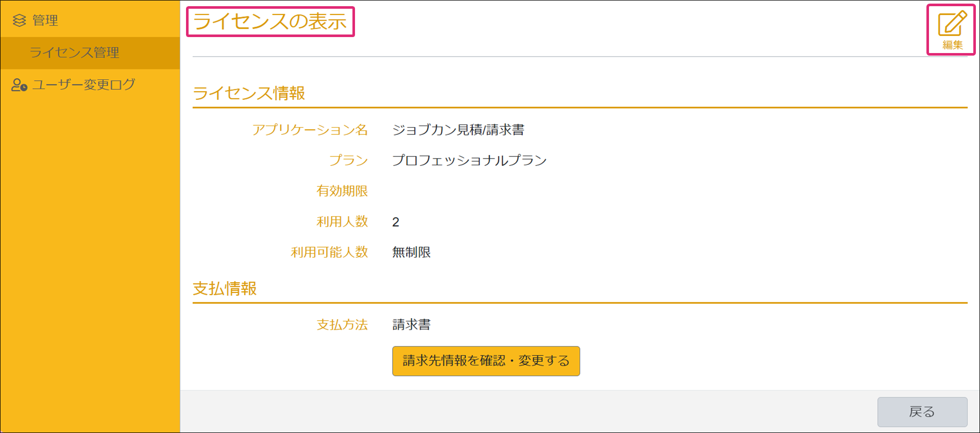Click the 利用人数 value 2

point(396,222)
